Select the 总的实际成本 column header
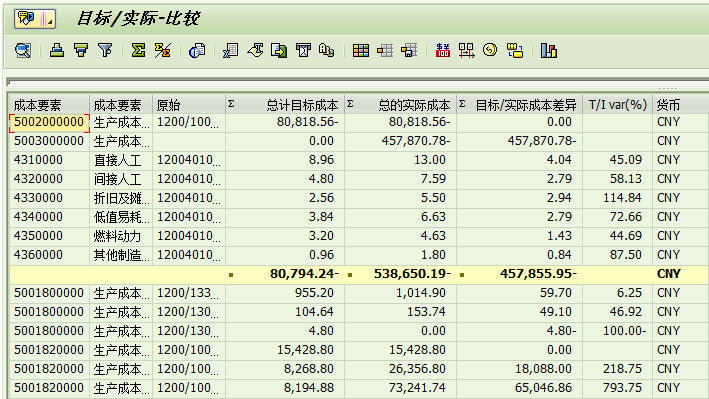The width and height of the screenshot is (709, 399). [401, 105]
